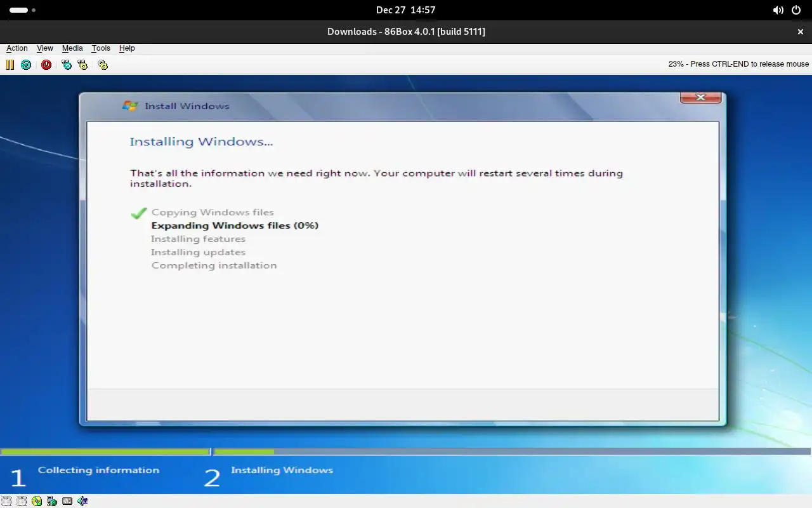Click the Dec 27 14:57 clock
Image resolution: width=812 pixels, height=508 pixels.
click(x=406, y=10)
